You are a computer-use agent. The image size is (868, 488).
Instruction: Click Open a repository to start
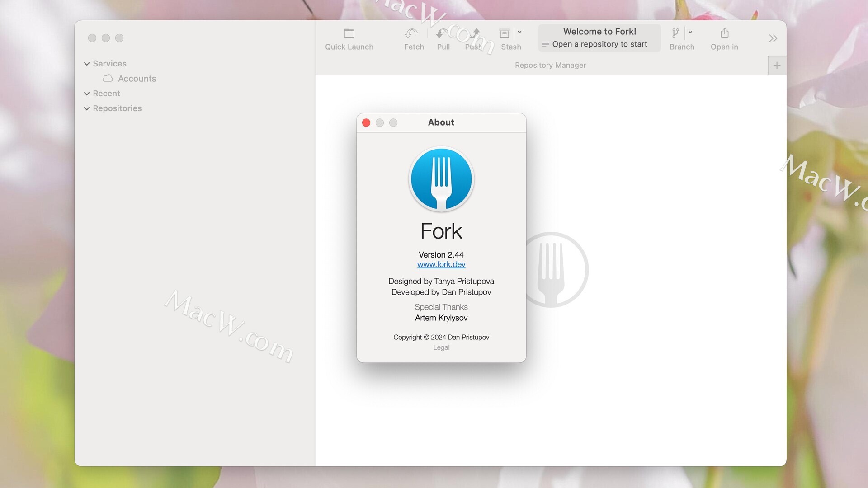(x=599, y=44)
